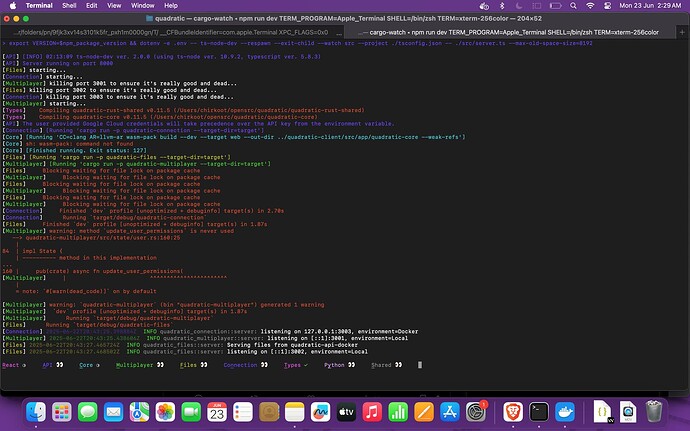Viewport: 690px width, 431px height.
Task: Open Notes from the Dock
Action: (294, 413)
